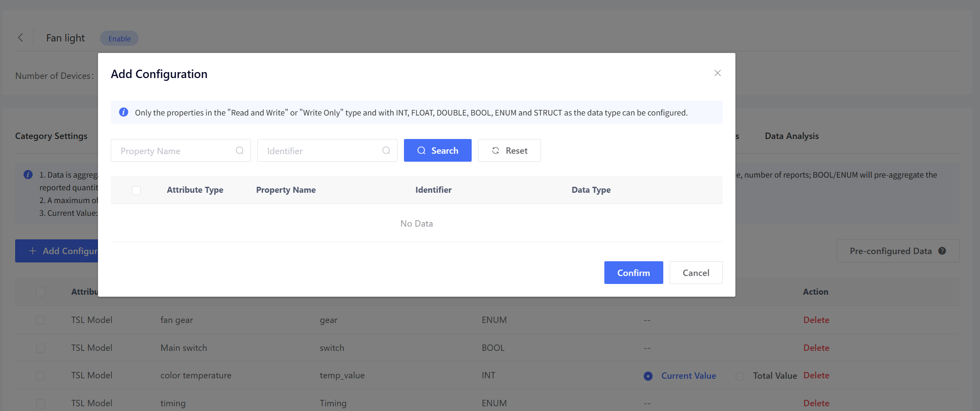Click the back arrow beside Fan light
This screenshot has height=411, width=980.
pyautogui.click(x=21, y=38)
